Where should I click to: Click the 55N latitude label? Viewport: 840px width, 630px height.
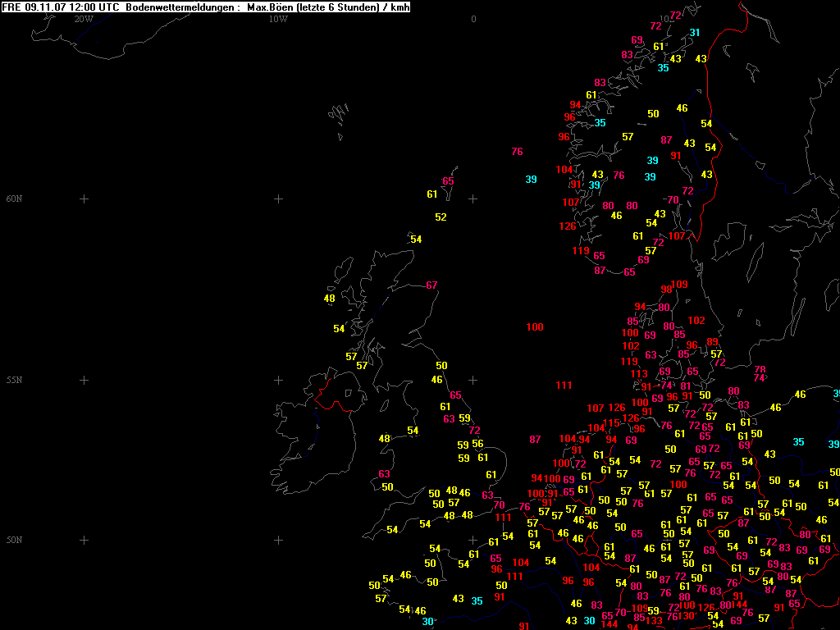pyautogui.click(x=14, y=381)
